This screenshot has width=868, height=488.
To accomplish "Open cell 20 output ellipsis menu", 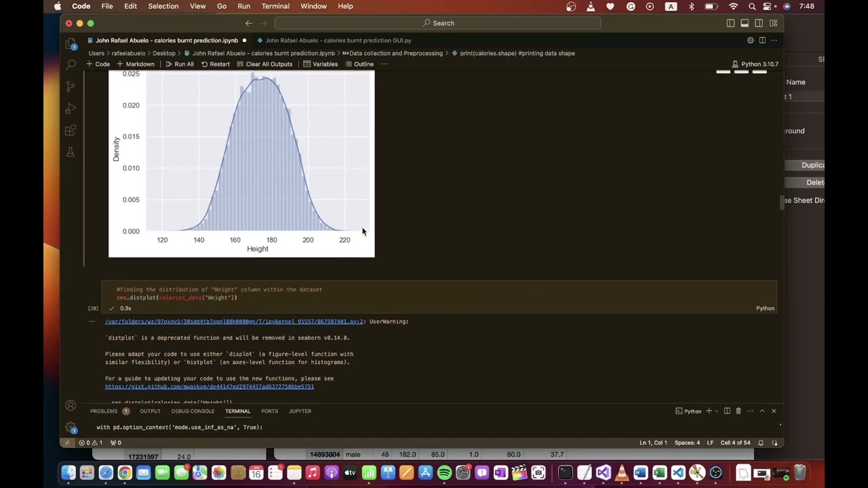I will [x=92, y=321].
